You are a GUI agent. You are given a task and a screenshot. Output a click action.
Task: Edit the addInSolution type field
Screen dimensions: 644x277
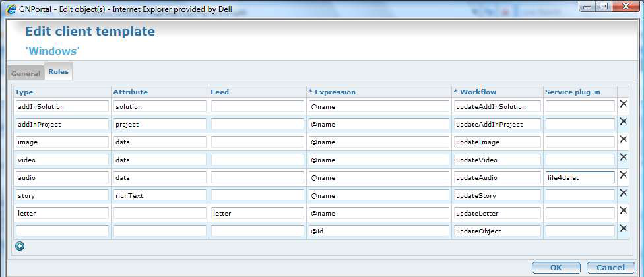[x=62, y=106]
